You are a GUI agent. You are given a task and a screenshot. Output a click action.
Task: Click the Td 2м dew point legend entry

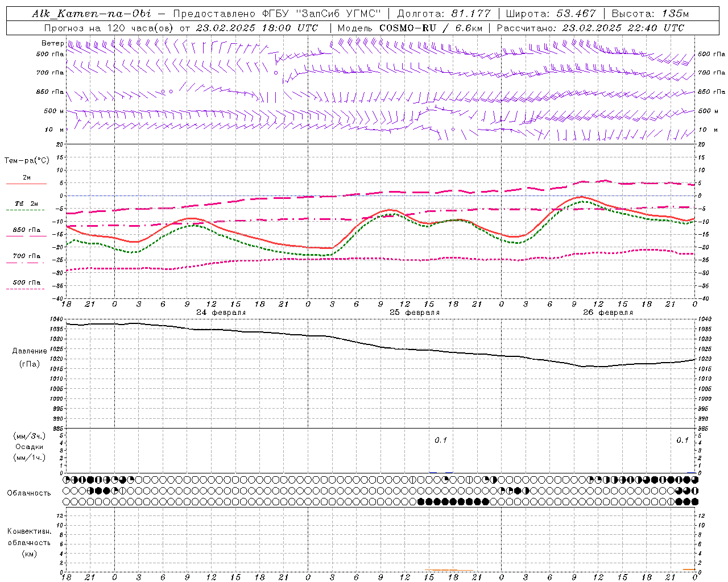click(27, 203)
